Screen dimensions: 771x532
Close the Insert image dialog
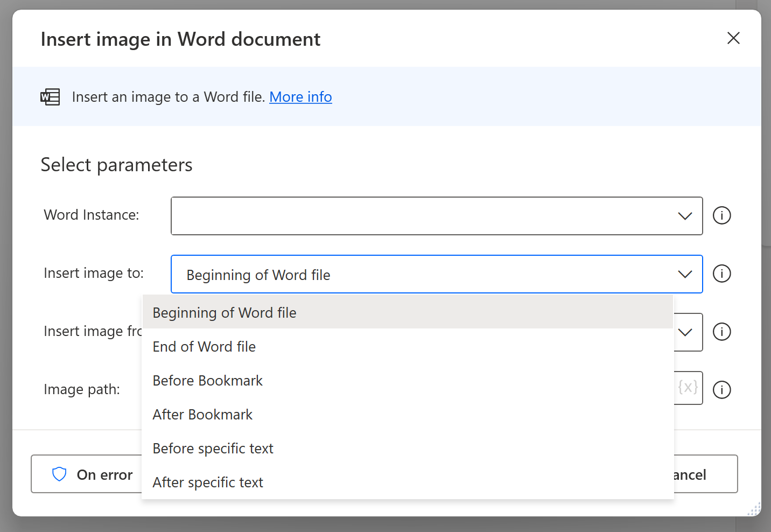tap(733, 38)
